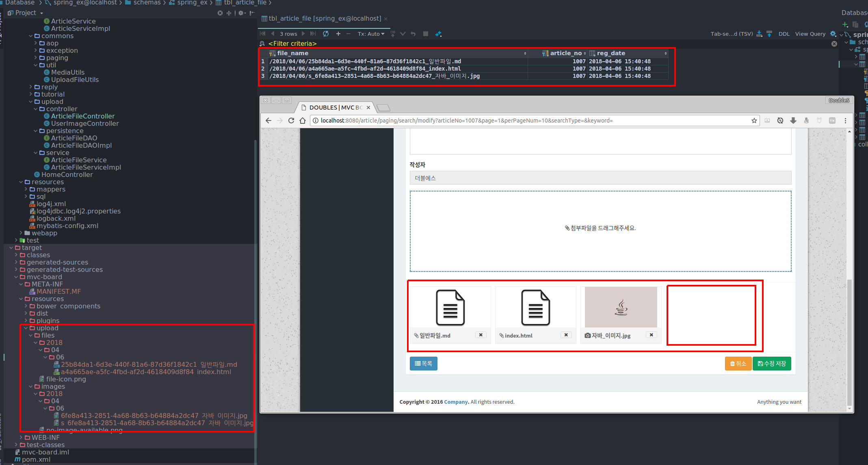Click the import data upload icon
868x465 pixels.
pyautogui.click(x=769, y=34)
